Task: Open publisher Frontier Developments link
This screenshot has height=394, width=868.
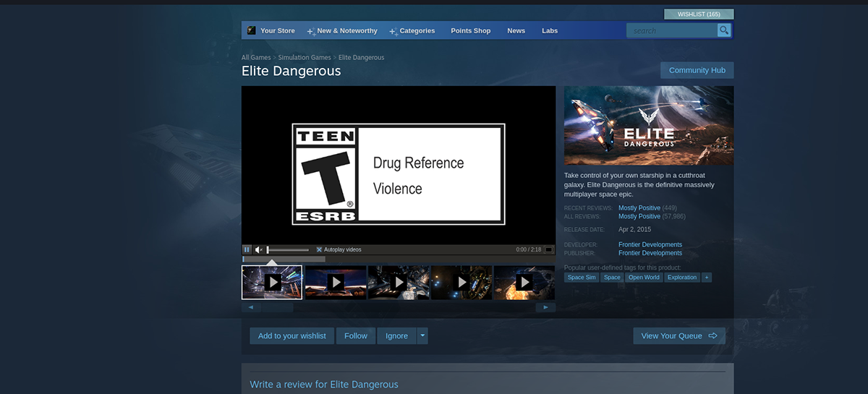Action: pos(650,254)
